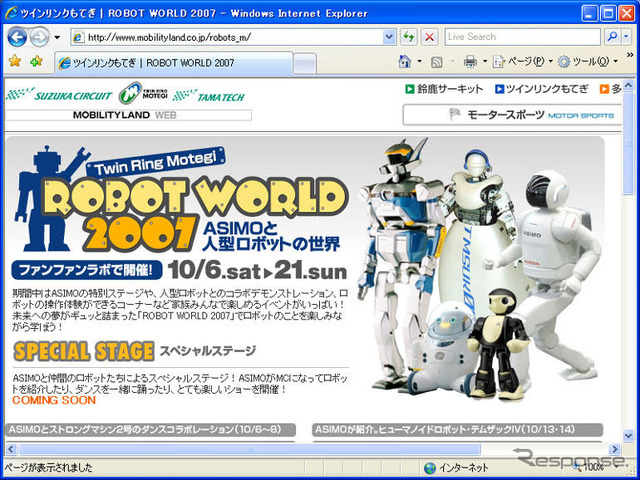Open the recent pages dropdown beside Forward
Screen dimensions: 640x480
tap(57, 38)
